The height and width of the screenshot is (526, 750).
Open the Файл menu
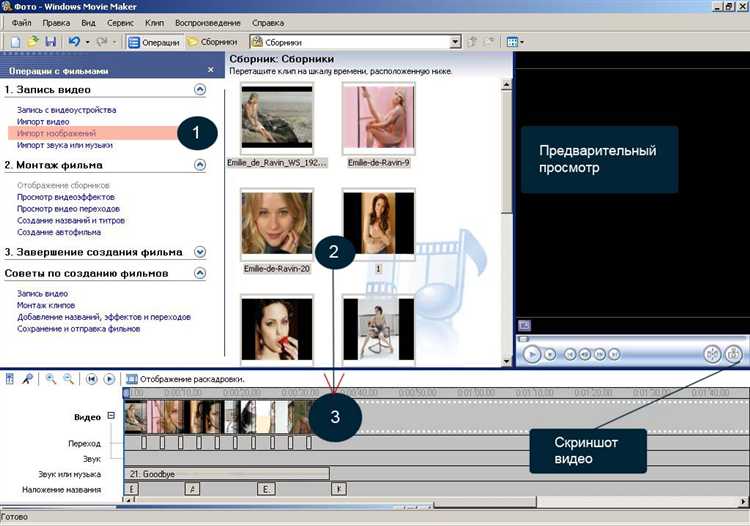coord(21,22)
